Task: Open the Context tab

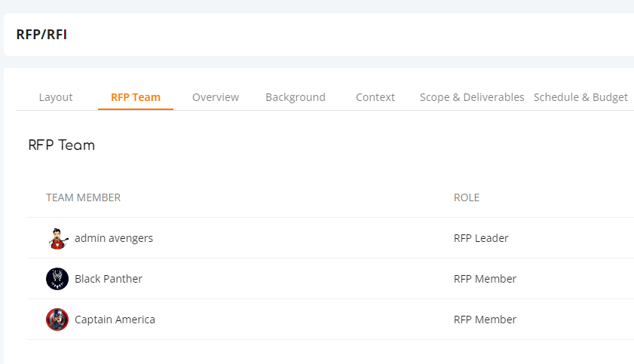Action: [x=375, y=97]
